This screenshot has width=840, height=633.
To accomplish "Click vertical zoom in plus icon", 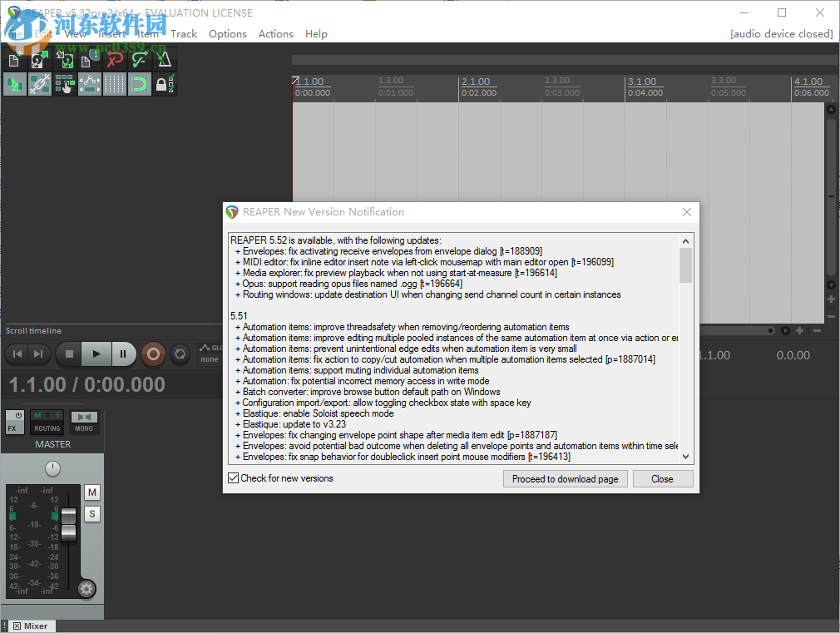I will tap(831, 299).
